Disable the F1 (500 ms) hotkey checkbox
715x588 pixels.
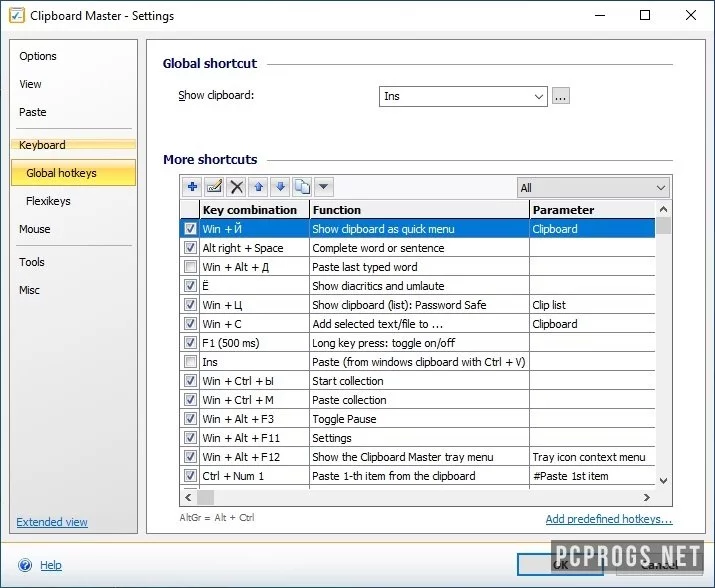coord(190,343)
